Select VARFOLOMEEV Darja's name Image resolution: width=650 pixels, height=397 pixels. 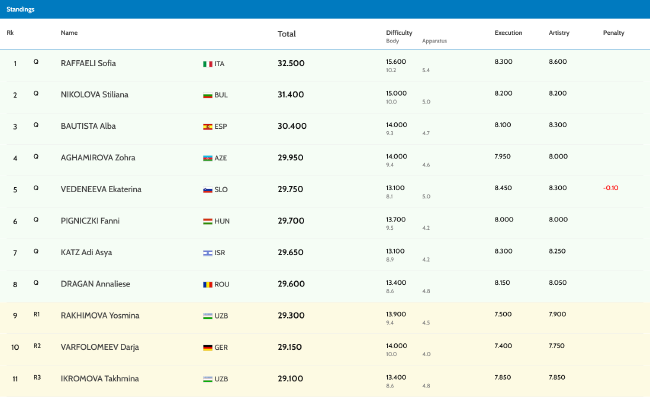[x=100, y=347]
